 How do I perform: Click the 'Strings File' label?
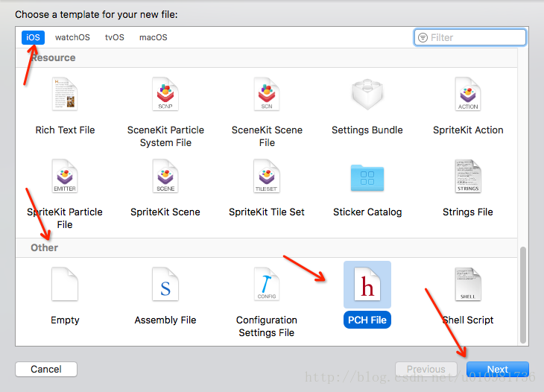[468, 212]
